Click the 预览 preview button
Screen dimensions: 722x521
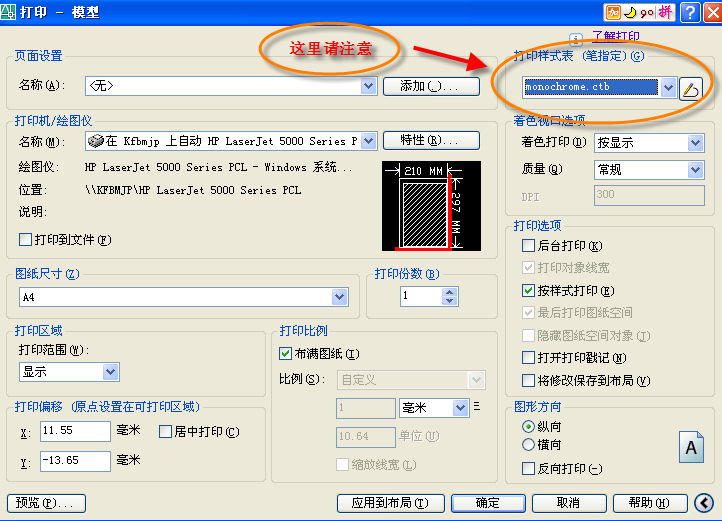[47, 503]
